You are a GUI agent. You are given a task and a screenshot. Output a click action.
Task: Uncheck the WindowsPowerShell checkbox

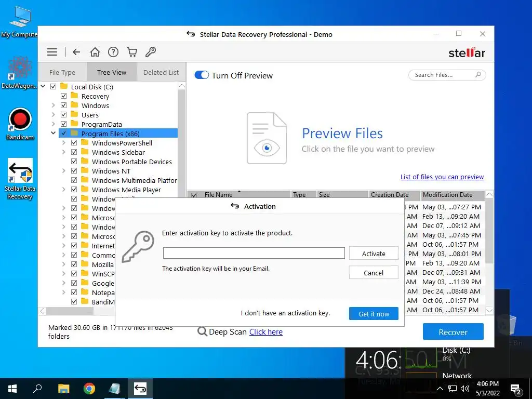coord(74,143)
